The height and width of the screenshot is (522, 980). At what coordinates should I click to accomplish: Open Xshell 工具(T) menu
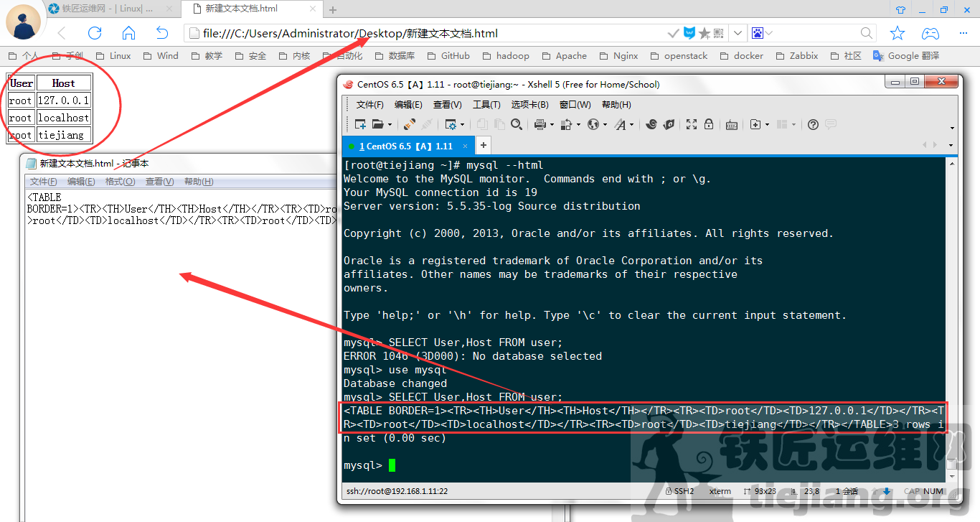click(486, 105)
